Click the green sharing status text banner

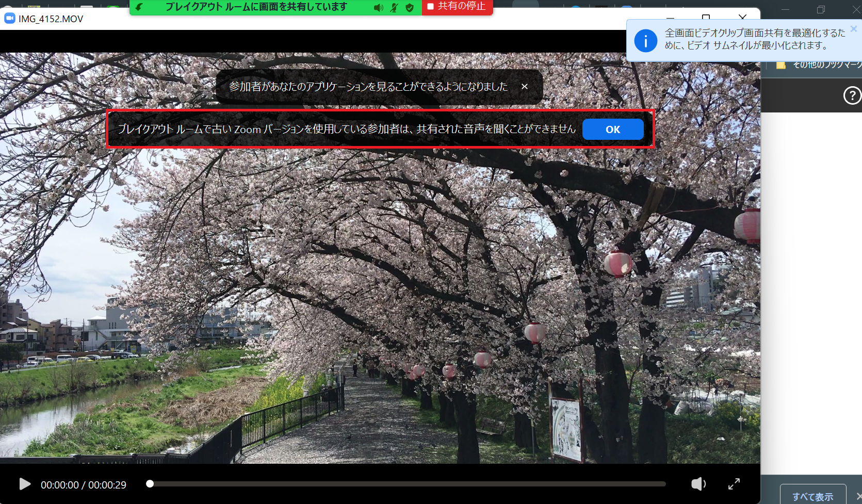(x=256, y=7)
